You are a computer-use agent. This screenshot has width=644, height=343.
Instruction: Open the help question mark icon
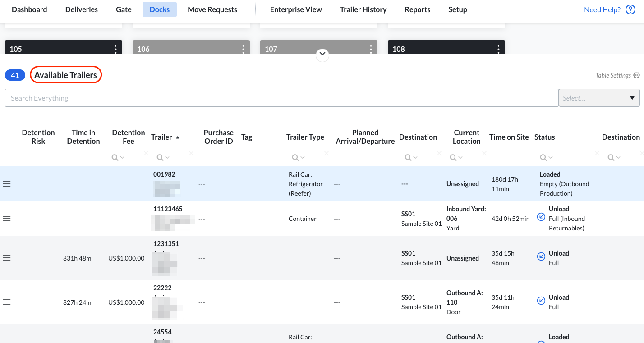(x=630, y=9)
